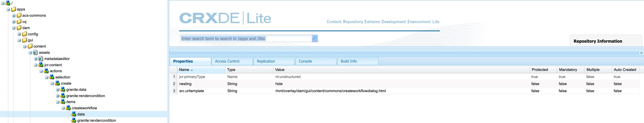
Task: Click the items node icon
Action: click(63, 102)
